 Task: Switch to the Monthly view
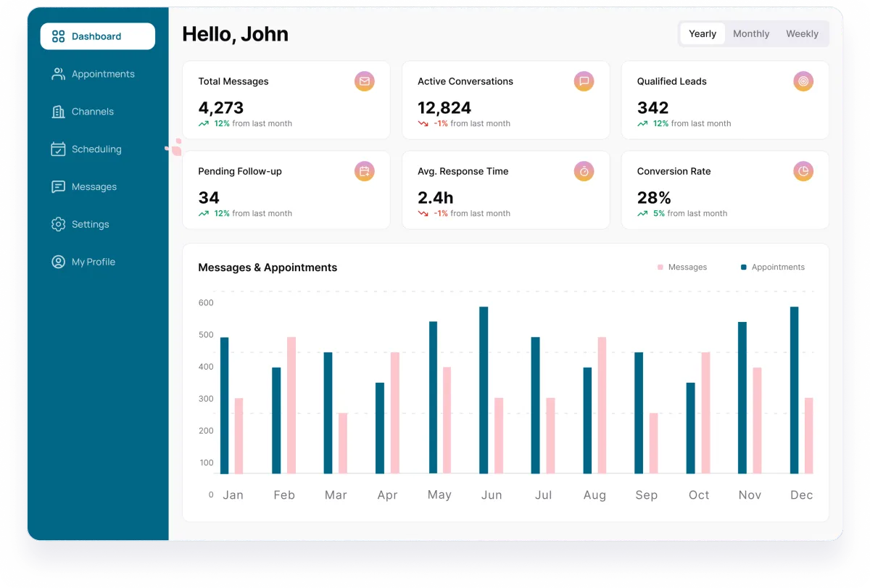point(751,33)
